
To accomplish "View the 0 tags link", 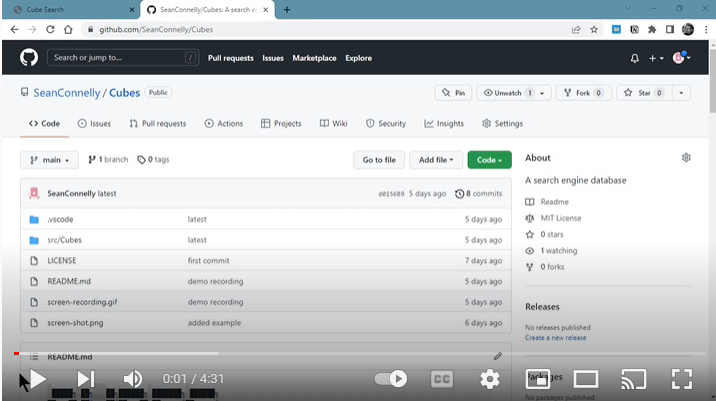I will [x=153, y=159].
